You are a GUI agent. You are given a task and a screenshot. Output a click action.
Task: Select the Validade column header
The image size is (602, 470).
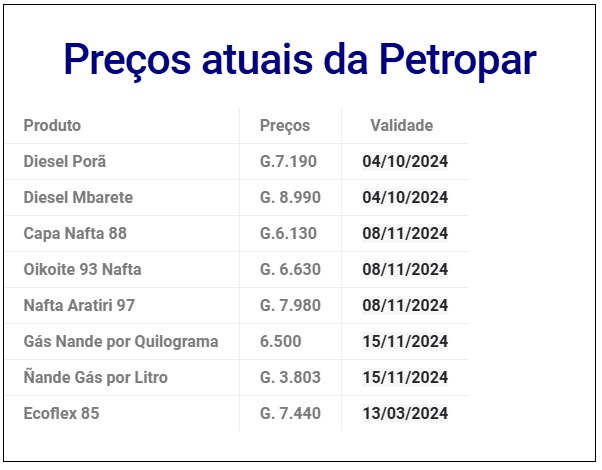point(402,126)
